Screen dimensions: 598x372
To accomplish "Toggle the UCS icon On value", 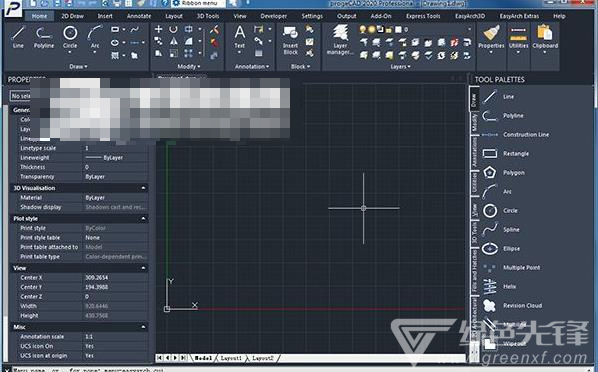I will (x=115, y=346).
